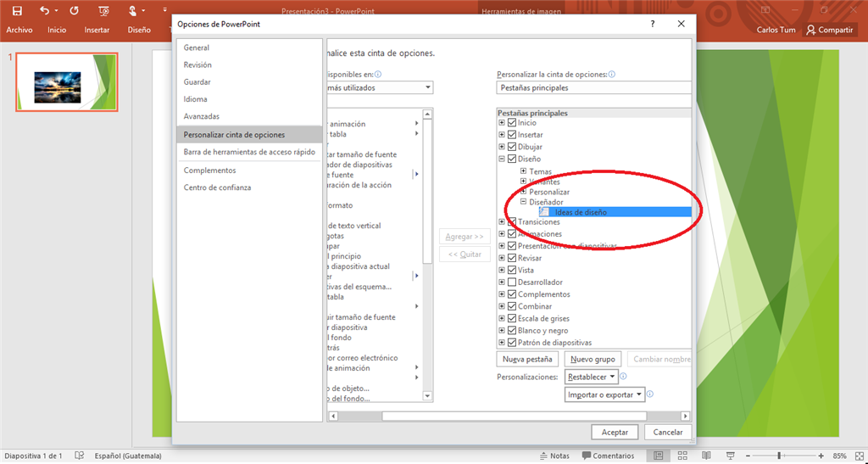Click the Comentarios speech bubble in status bar
This screenshot has width=868, height=464.
(587, 456)
